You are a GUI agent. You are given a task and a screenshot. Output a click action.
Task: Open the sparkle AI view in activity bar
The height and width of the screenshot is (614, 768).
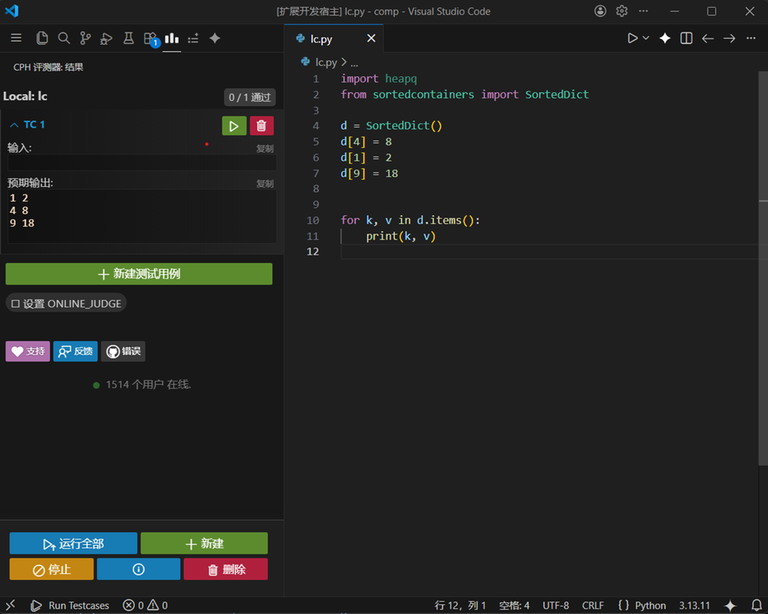point(215,38)
